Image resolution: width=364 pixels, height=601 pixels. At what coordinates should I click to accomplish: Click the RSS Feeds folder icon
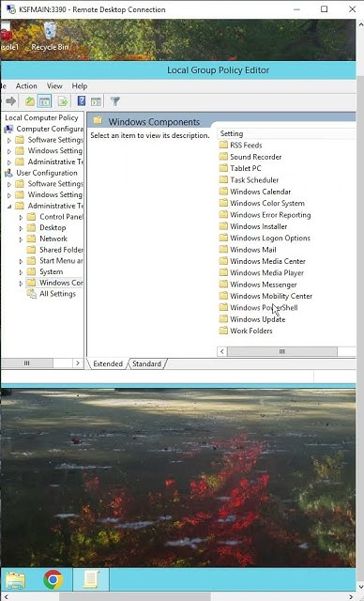point(223,145)
